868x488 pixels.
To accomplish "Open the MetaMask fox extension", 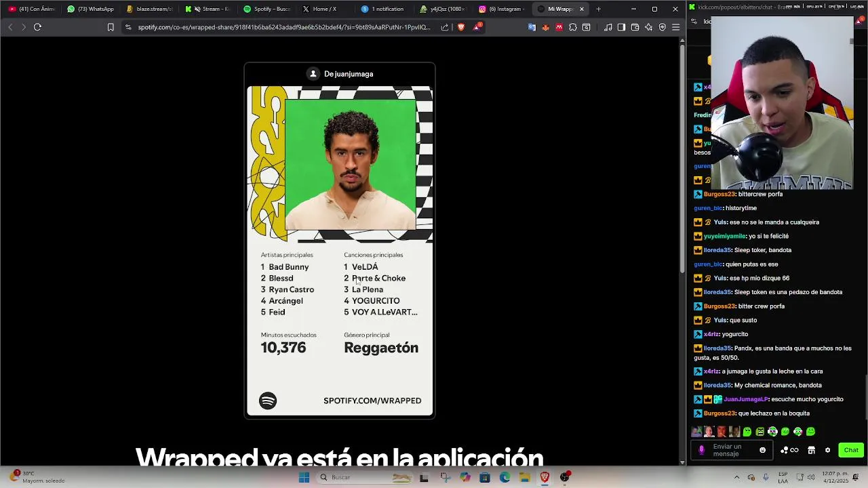I will (545, 27).
